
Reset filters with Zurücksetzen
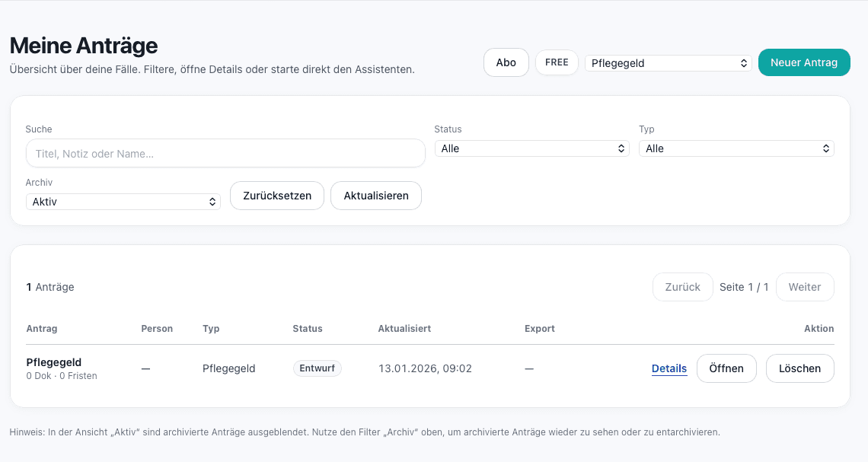[x=276, y=195]
